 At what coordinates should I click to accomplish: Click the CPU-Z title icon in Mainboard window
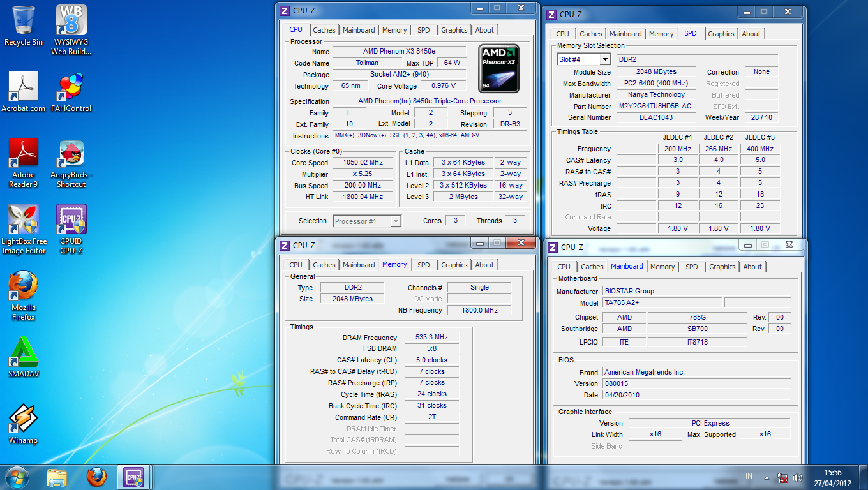point(553,247)
